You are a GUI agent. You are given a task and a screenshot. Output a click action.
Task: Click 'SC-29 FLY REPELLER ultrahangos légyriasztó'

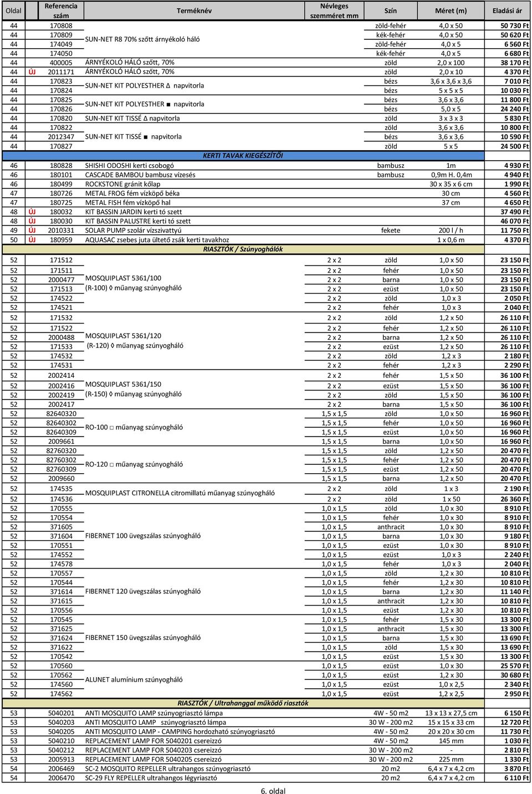pyautogui.click(x=151, y=778)
